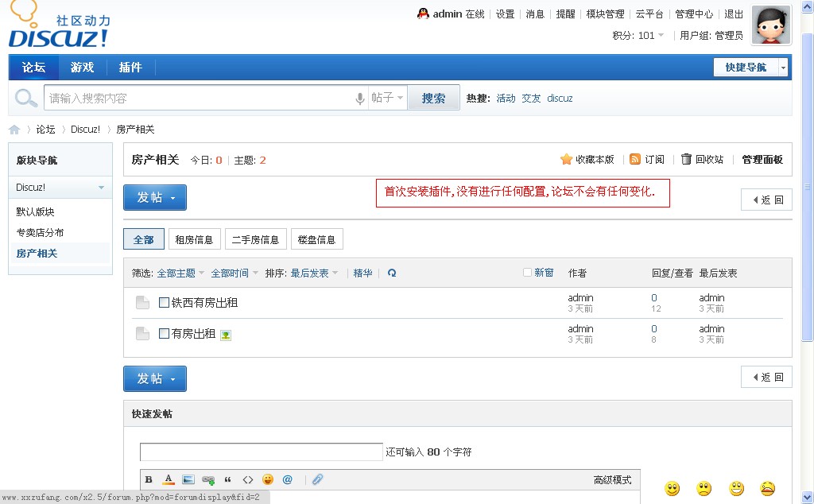The image size is (814, 504).
Task: Open the font color tool in editor
Action: point(169,479)
